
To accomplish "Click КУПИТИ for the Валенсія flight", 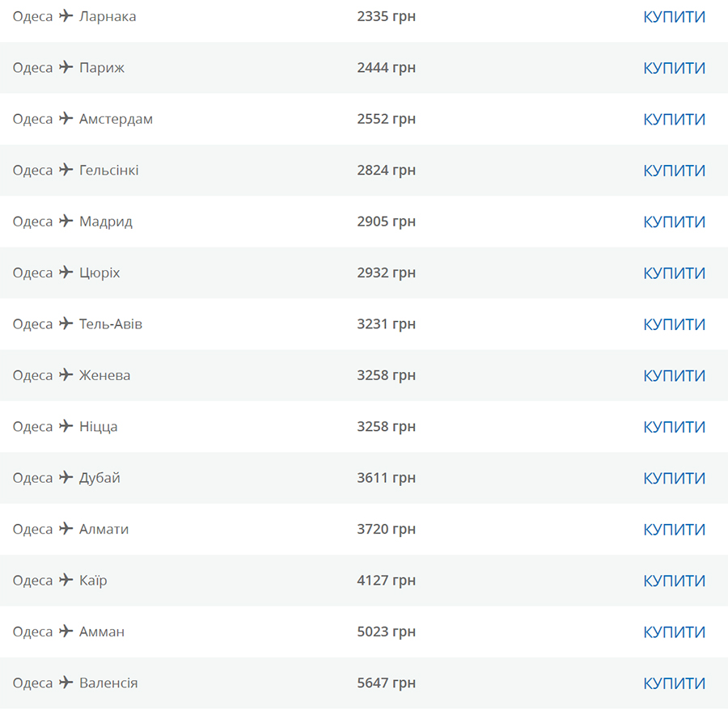I will 674,683.
